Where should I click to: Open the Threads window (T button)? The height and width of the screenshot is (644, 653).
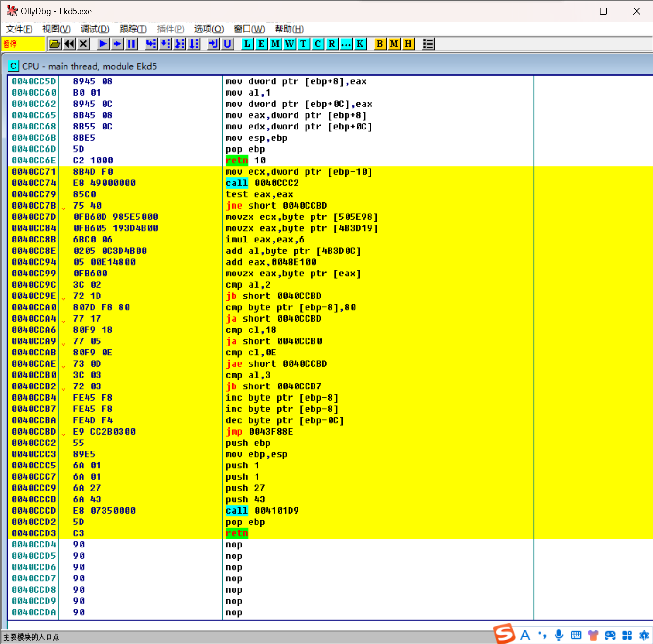[304, 44]
